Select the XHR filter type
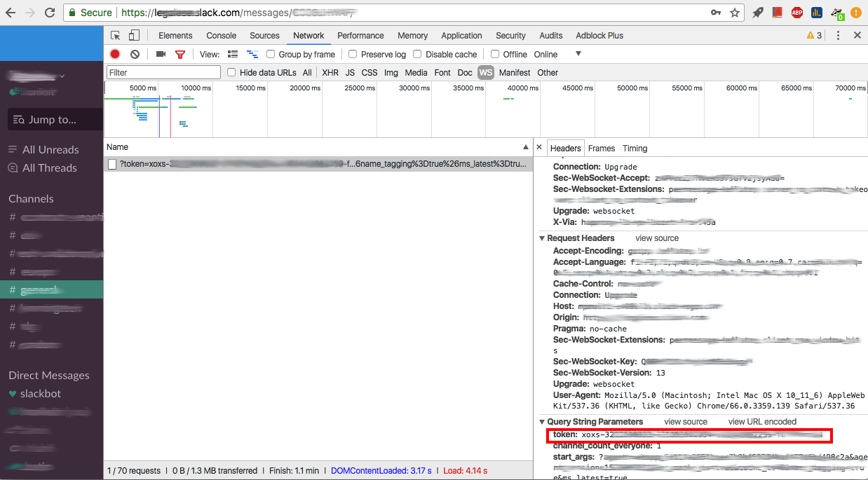 coord(330,72)
